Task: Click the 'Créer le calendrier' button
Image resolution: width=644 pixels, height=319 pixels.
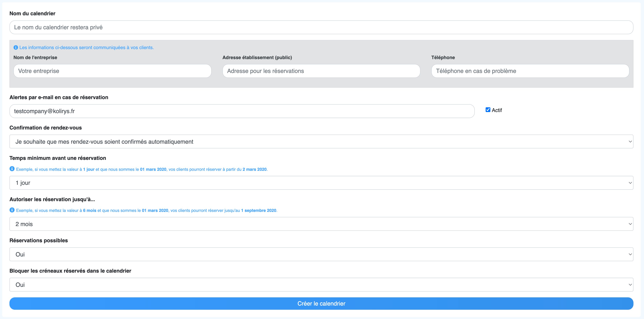Action: pyautogui.click(x=321, y=304)
